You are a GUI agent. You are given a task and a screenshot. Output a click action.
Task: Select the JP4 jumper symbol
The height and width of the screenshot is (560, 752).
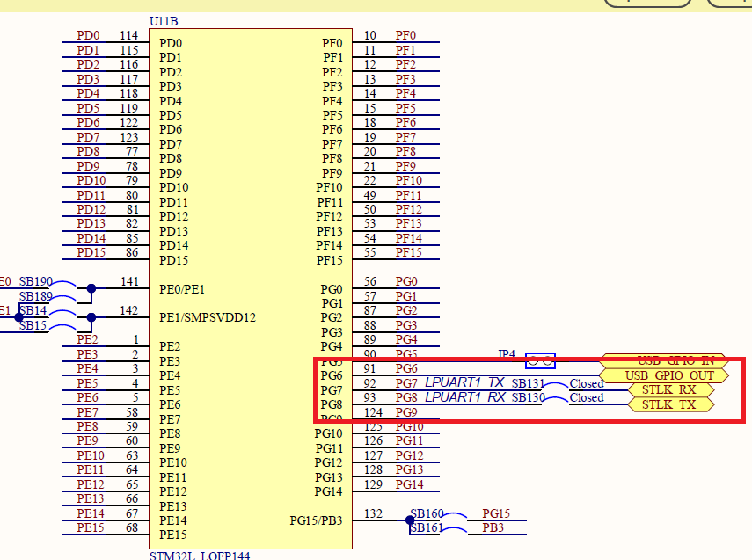point(541,360)
